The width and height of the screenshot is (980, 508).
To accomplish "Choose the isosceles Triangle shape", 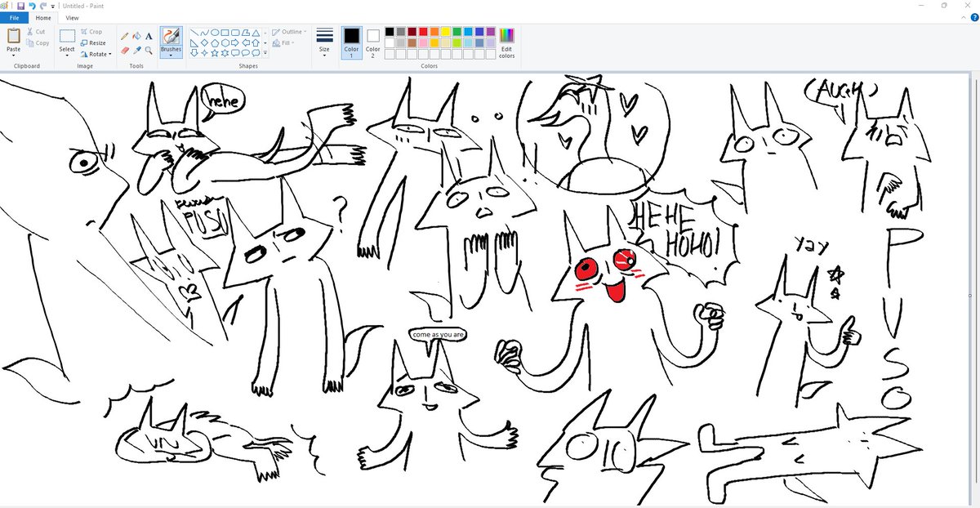I will point(256,33).
